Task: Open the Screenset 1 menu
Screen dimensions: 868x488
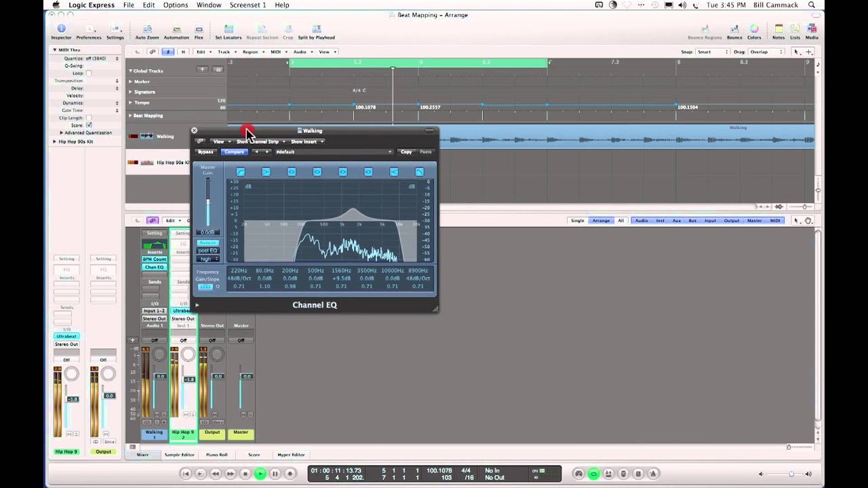Action: click(248, 5)
